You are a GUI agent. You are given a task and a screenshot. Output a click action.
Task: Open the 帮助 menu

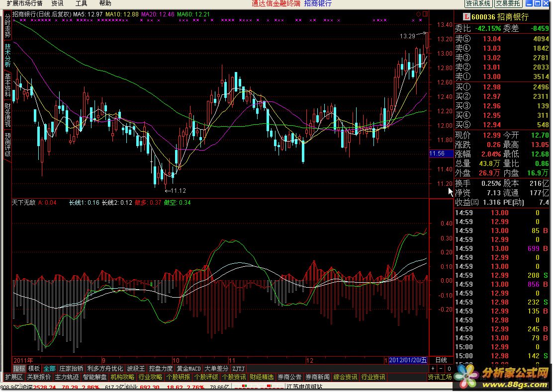click(105, 3)
